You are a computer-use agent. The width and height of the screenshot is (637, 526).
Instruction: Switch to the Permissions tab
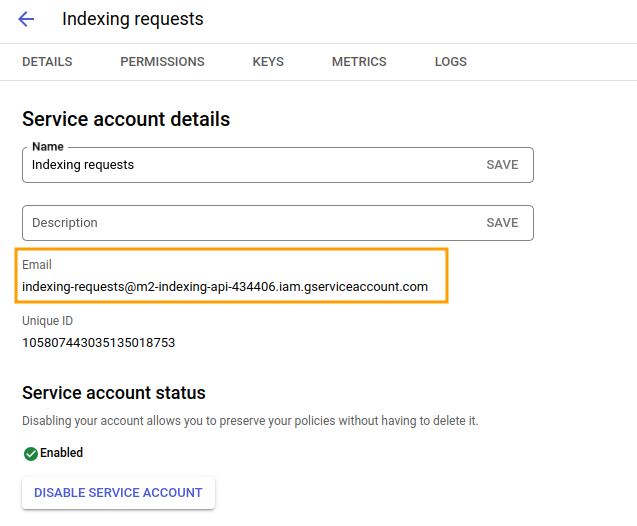pos(162,62)
